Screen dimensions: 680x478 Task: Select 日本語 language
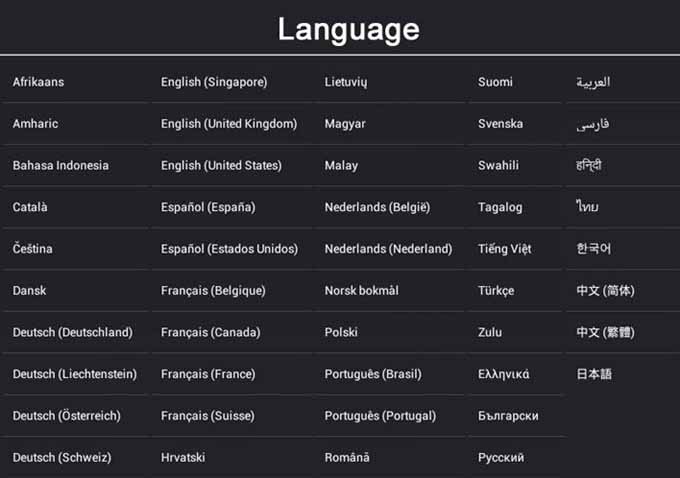[x=594, y=374]
